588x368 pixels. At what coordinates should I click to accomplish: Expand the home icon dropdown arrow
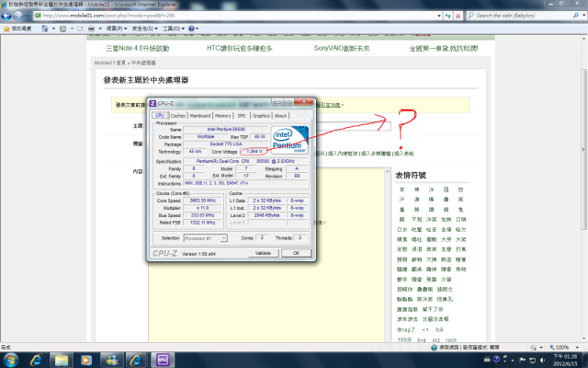point(53,29)
